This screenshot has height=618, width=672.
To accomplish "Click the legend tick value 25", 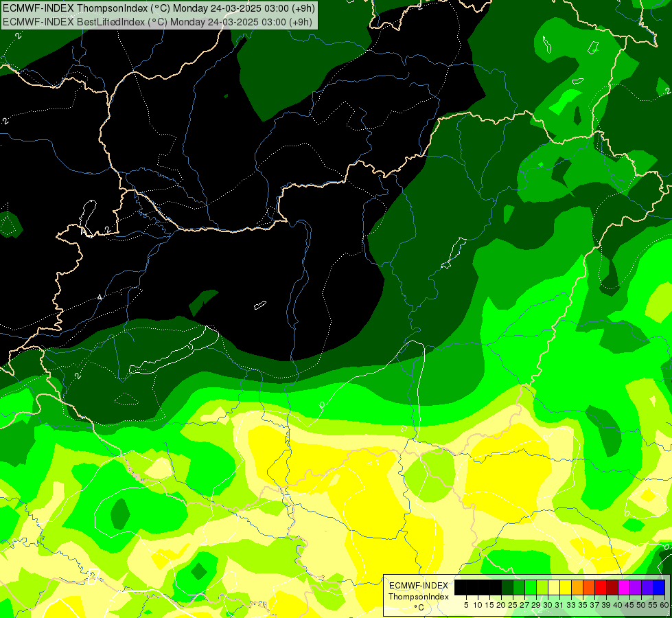I will [513, 605].
